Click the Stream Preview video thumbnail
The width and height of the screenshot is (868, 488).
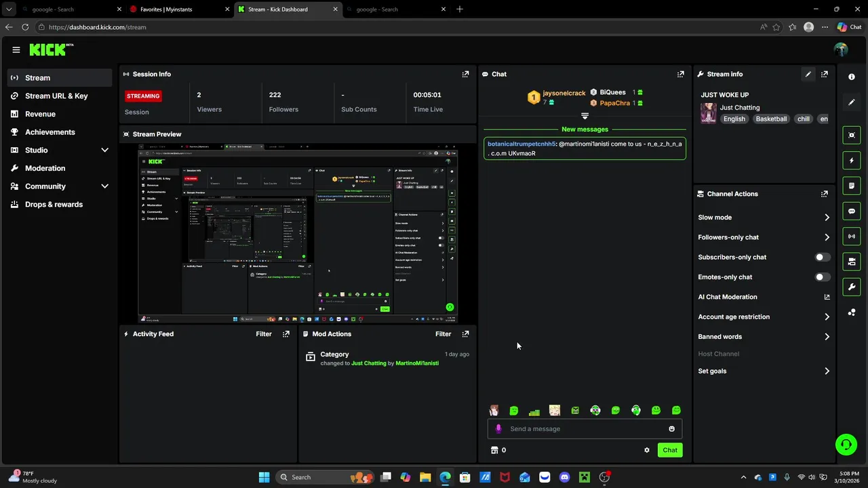(298, 232)
